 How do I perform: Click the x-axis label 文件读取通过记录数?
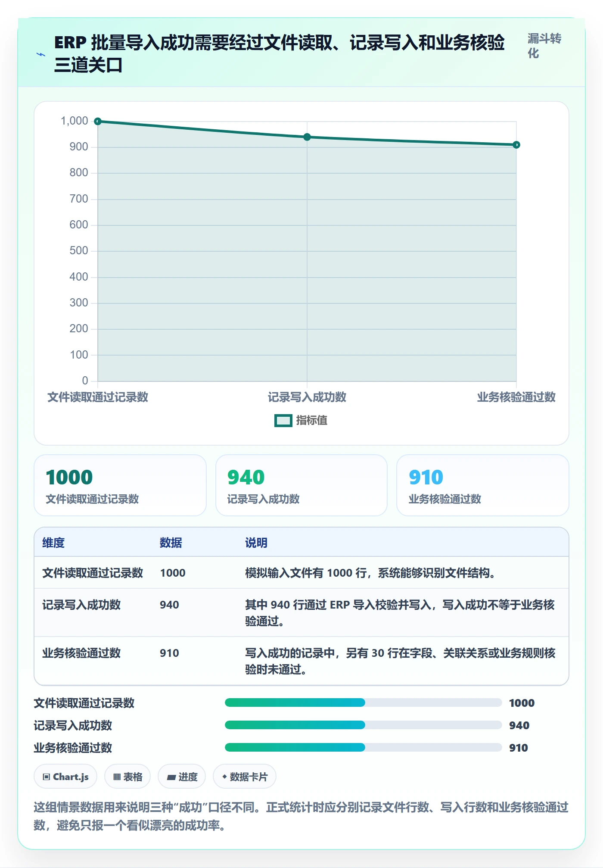pos(98,397)
